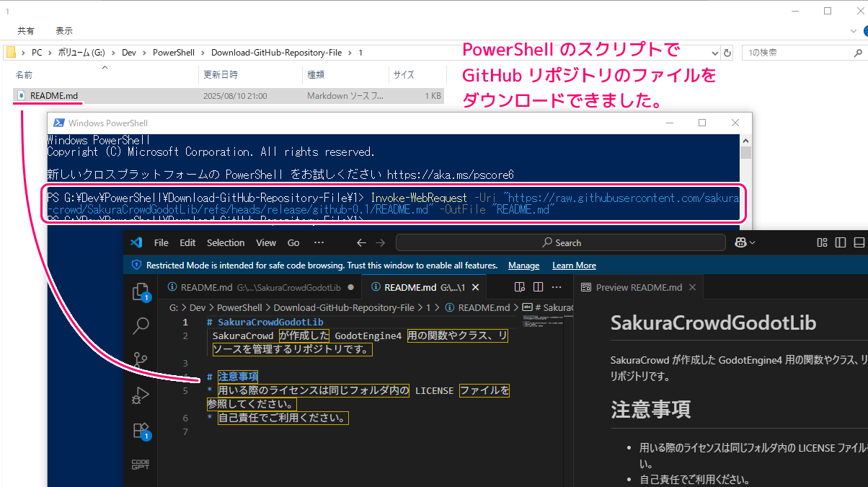This screenshot has width=868, height=487.
Task: Click the VS Code Search command box
Action: [562, 243]
